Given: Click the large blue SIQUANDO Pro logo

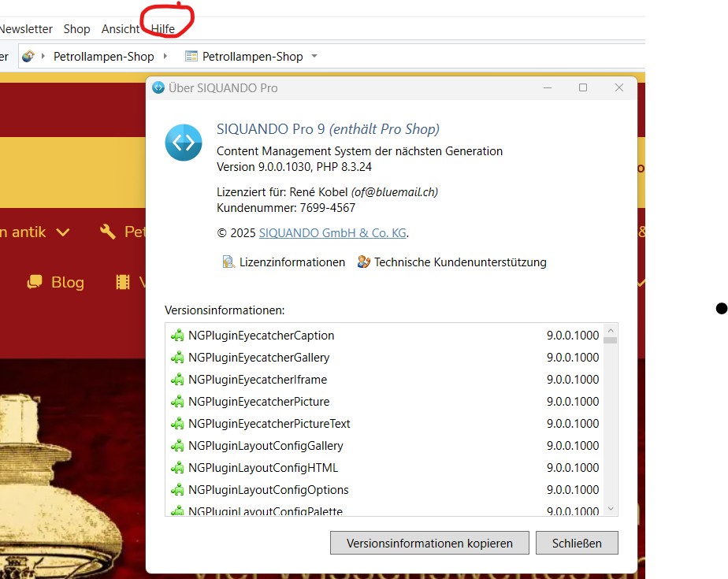Looking at the screenshot, I should (184, 143).
